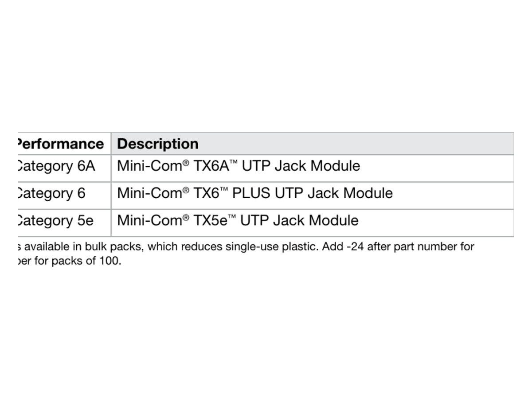Click the trademark symbol after TX5e
The width and height of the screenshot is (532, 399).
coord(231,217)
